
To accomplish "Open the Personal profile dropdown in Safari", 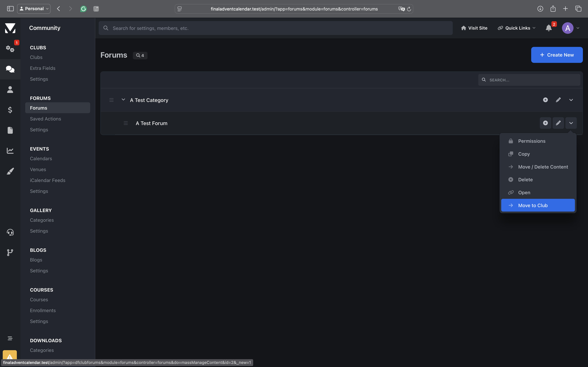I will [34, 9].
